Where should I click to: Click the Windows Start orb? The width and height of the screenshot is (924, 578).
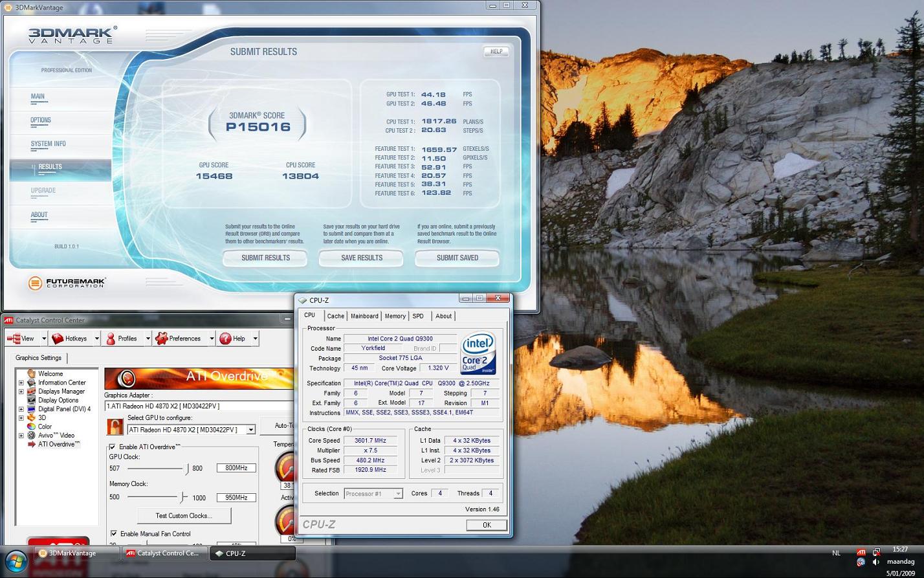click(16, 561)
